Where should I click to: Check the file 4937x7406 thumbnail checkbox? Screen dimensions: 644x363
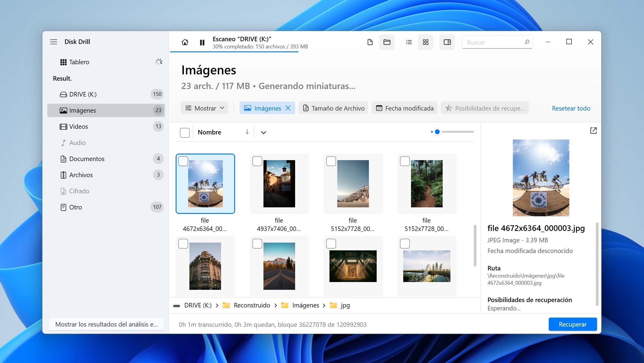coord(257,161)
